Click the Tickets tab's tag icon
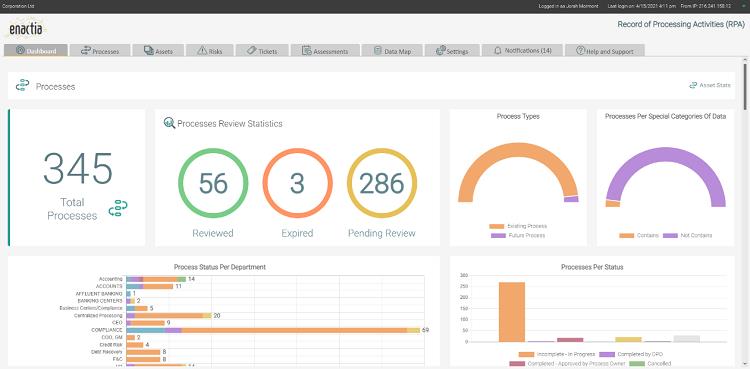 pos(252,50)
